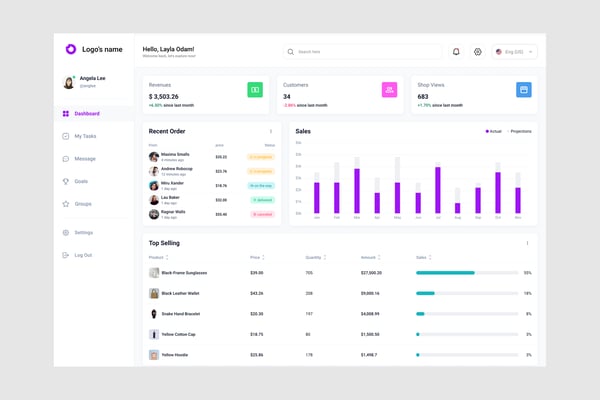Click Lau Baker's avatar
The image size is (600, 400).
(x=154, y=200)
